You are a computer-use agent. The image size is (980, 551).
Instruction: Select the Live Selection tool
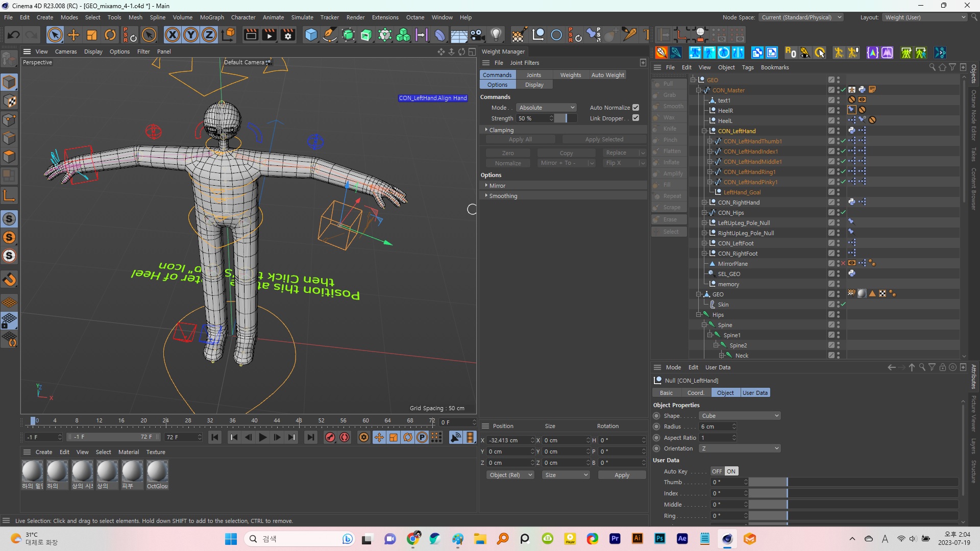(55, 35)
